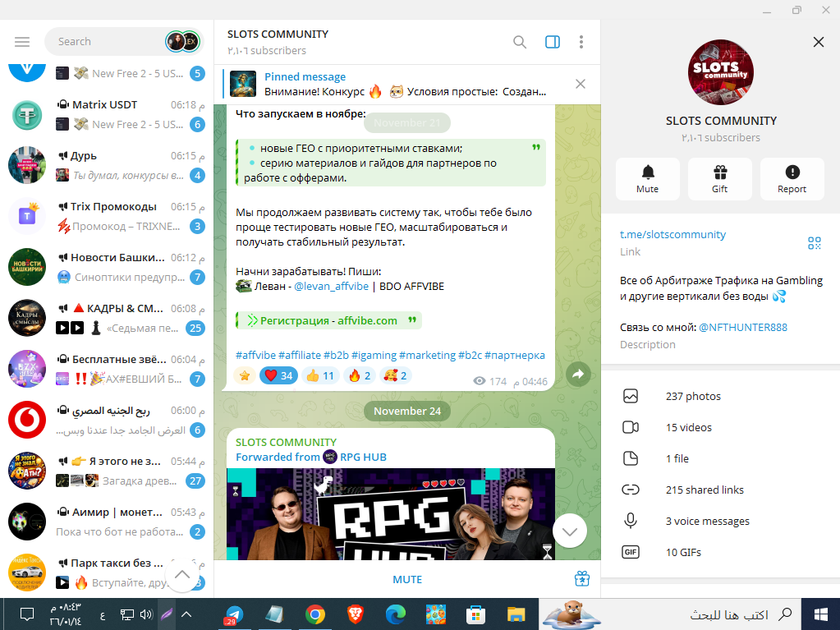840x630 pixels.
Task: Launch Google Chrome from the taskbar
Action: tap(315, 614)
